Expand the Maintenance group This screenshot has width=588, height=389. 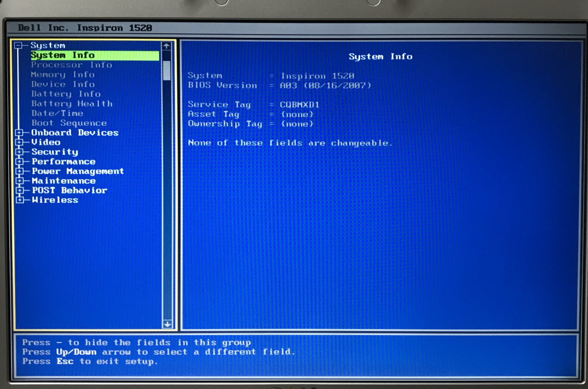19,181
